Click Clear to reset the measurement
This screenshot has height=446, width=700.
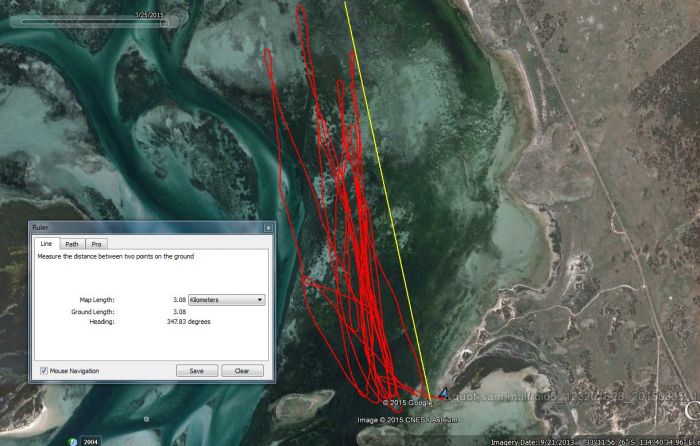[242, 371]
